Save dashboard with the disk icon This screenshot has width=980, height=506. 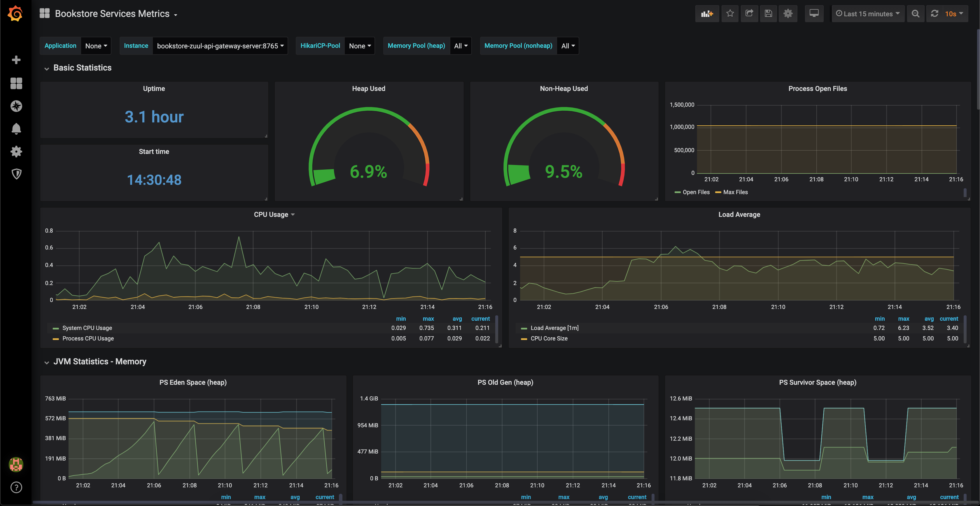click(x=768, y=14)
